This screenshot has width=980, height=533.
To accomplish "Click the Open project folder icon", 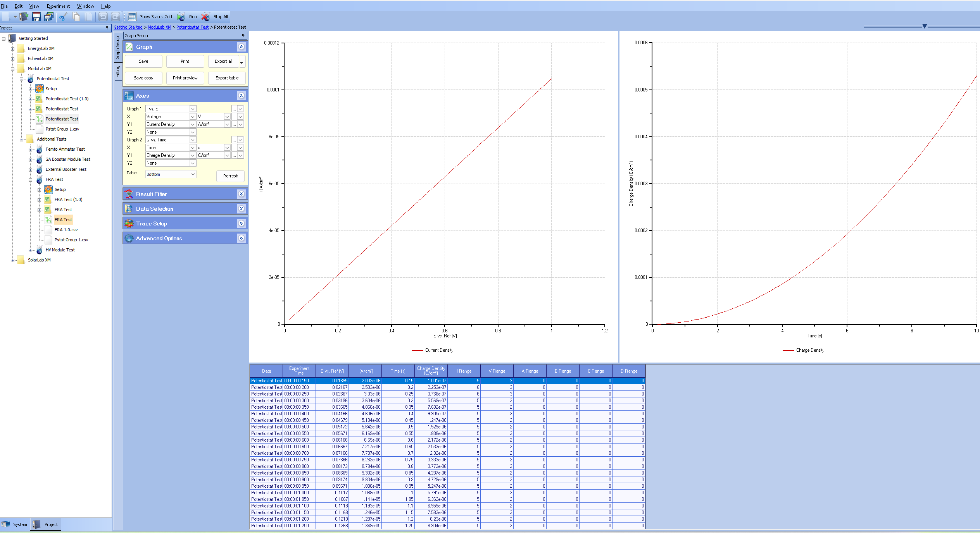I will 24,17.
